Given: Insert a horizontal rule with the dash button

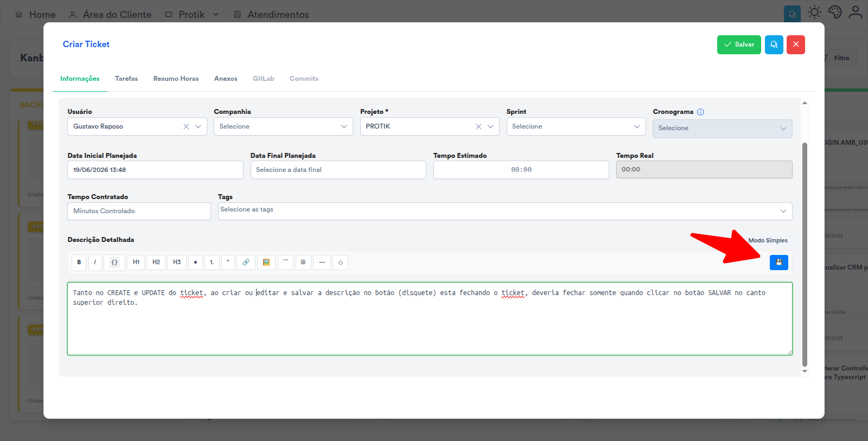Looking at the screenshot, I should click(322, 263).
